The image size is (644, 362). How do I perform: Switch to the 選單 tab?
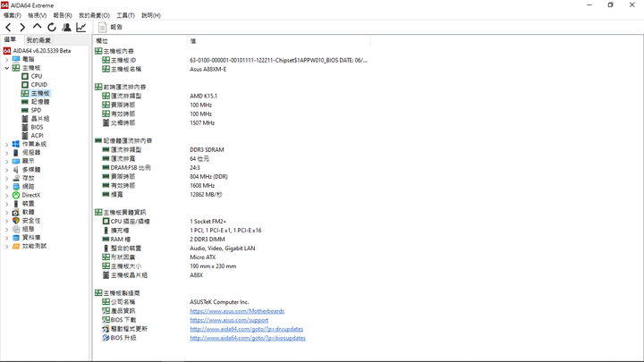[x=10, y=40]
